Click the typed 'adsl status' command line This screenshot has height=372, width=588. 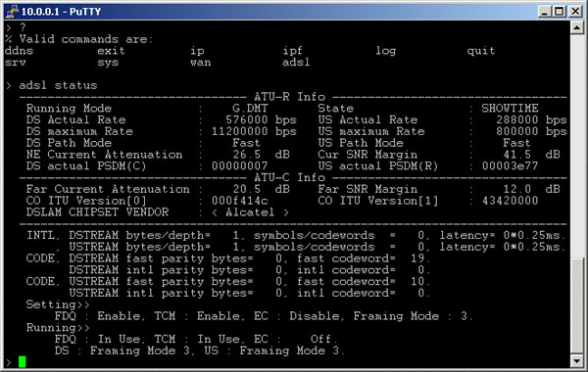(x=58, y=85)
